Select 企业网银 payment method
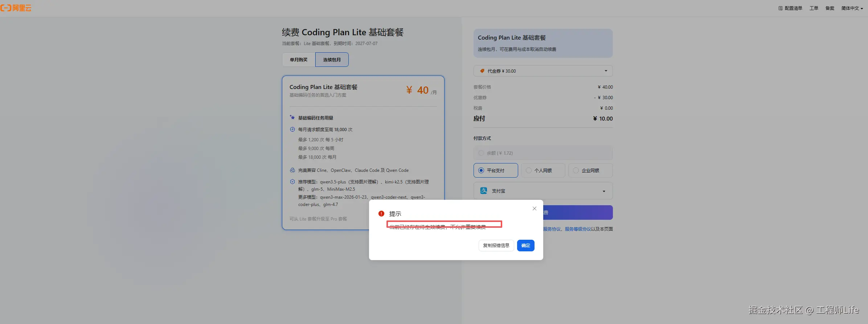Image resolution: width=868 pixels, height=324 pixels. pos(590,170)
